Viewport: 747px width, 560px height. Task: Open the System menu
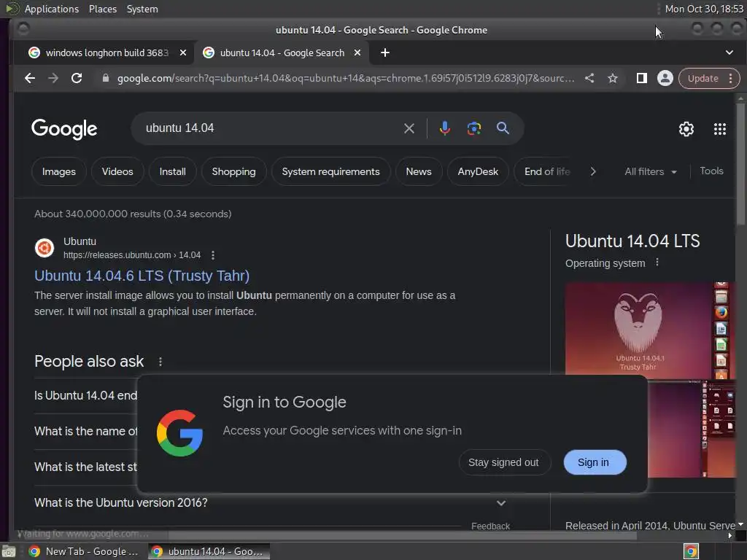pos(142,9)
